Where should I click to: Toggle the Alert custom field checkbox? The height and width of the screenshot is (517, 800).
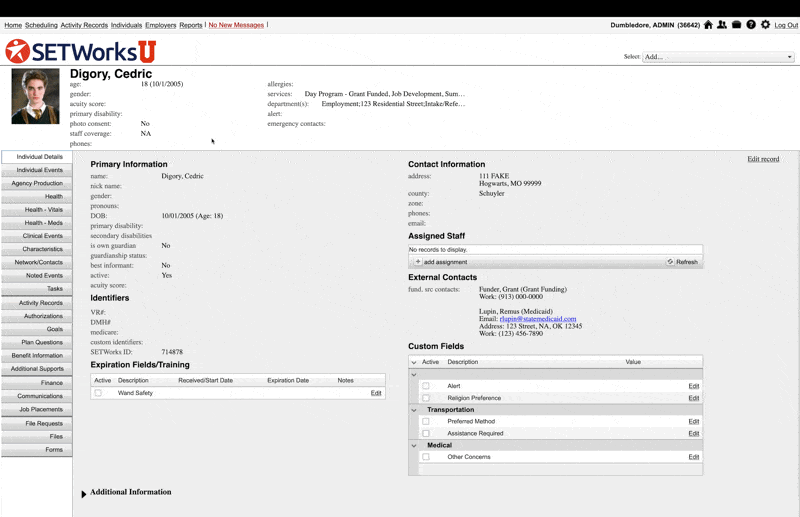pos(426,386)
